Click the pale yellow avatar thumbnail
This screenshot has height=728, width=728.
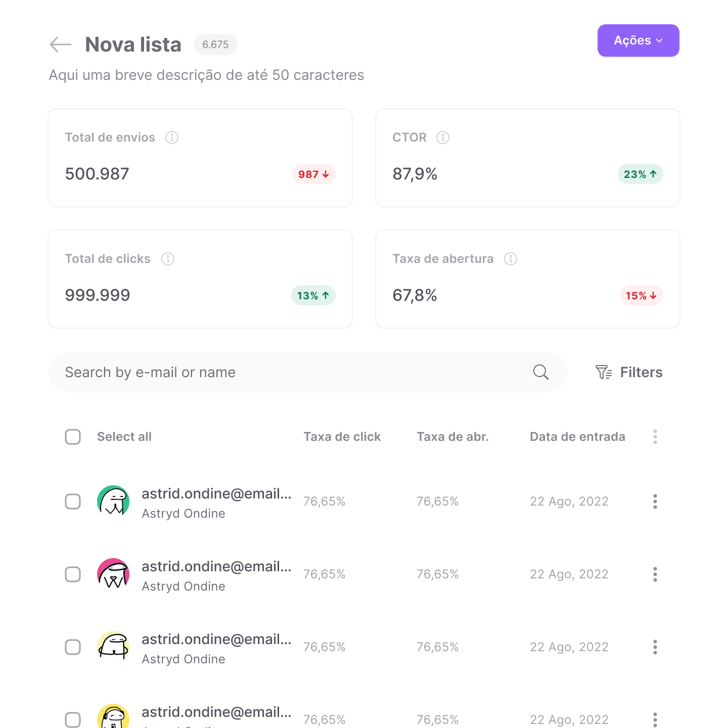(113, 647)
